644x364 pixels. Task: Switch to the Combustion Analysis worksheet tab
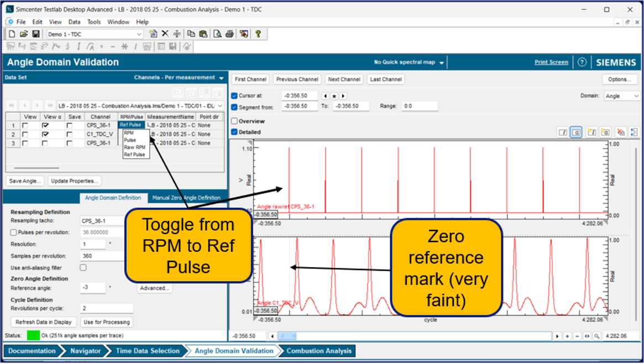point(319,351)
